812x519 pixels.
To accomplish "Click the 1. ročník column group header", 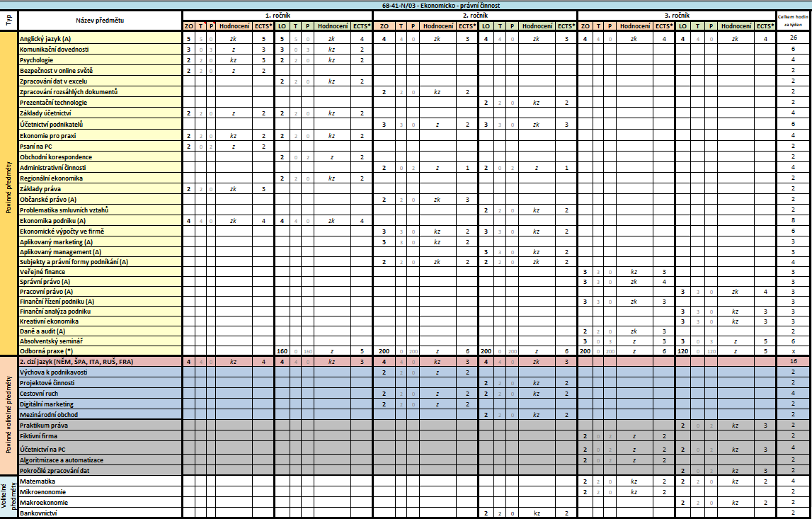I will coord(277,15).
